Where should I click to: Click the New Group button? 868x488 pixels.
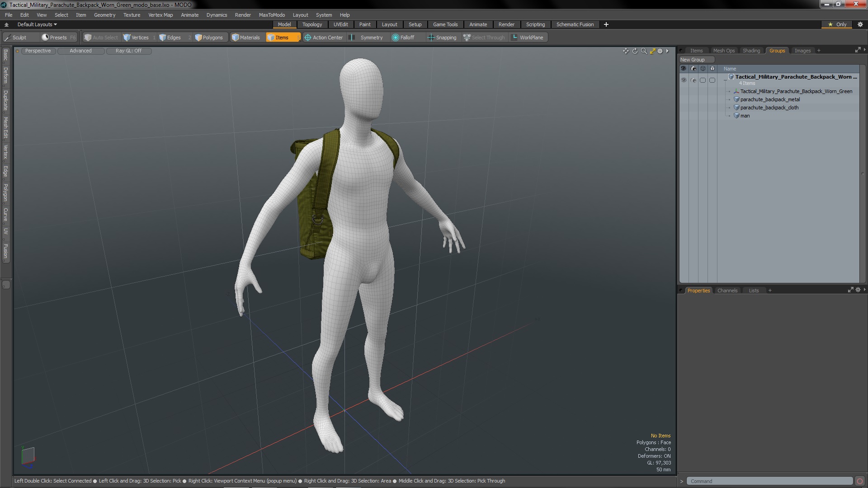click(692, 60)
